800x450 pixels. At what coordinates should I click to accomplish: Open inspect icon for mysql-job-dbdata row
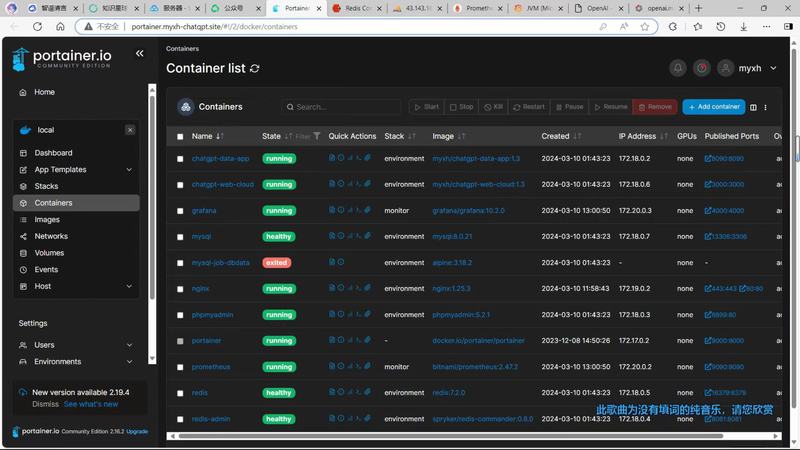[341, 262]
